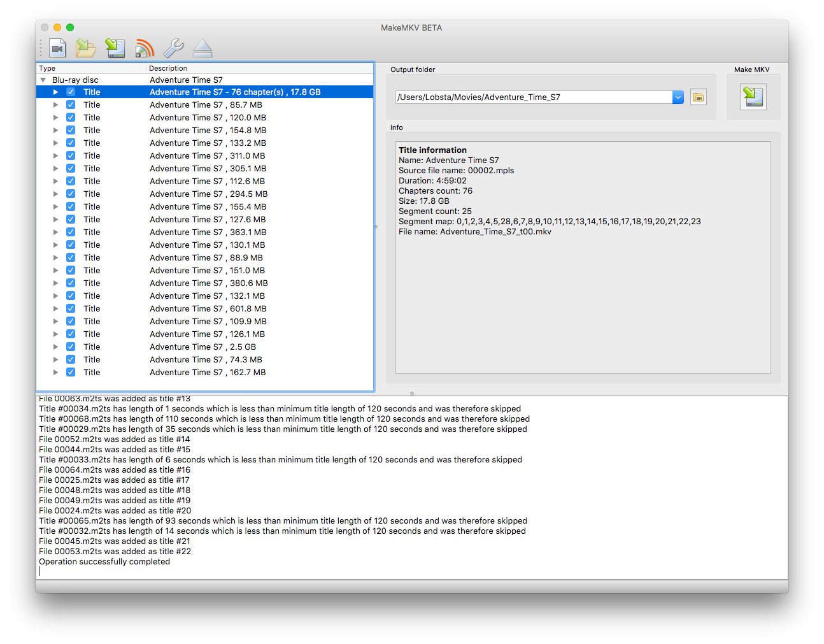Viewport: 824px width, 644px height.
Task: Click log line 'File 00052.m2ts was added as title #14'
Action: click(115, 440)
